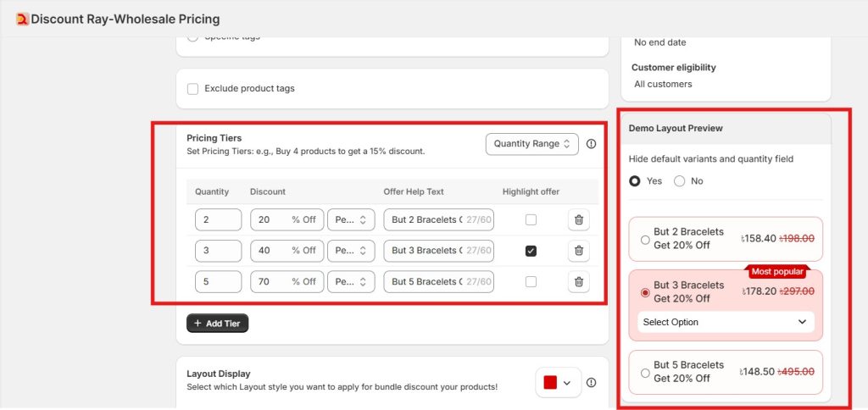Screen dimensions: 868x410
Task: Enable highlight offer for quantity 5 tier
Action: pyautogui.click(x=531, y=281)
